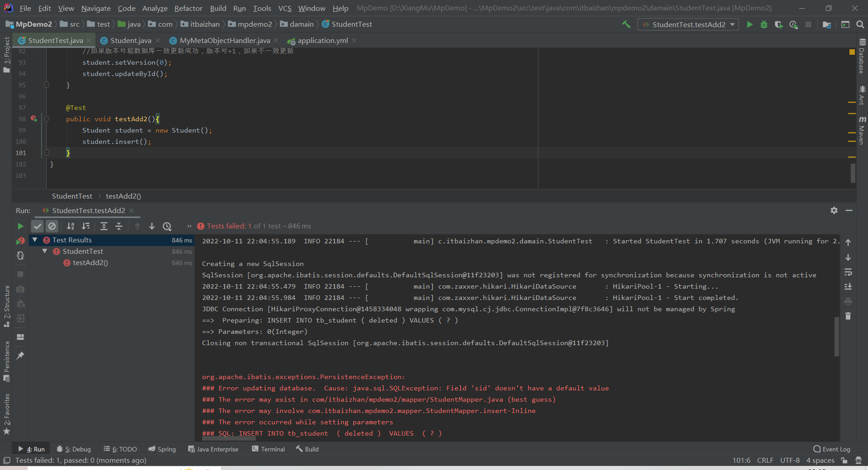Sort tests by duration

(85, 226)
